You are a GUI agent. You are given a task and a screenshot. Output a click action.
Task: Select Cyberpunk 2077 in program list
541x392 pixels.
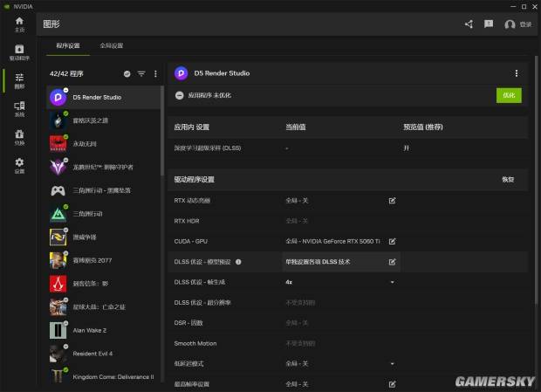pos(104,260)
